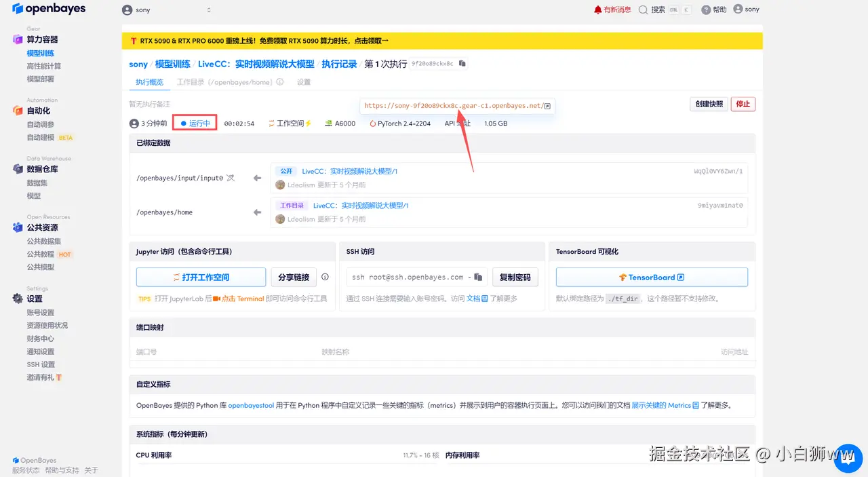Click the 创建快照 button
Viewport: 868px width, 477px height.
(x=709, y=104)
